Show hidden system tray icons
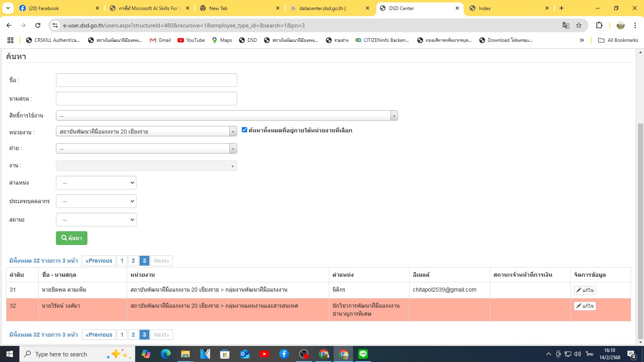 (x=548, y=354)
